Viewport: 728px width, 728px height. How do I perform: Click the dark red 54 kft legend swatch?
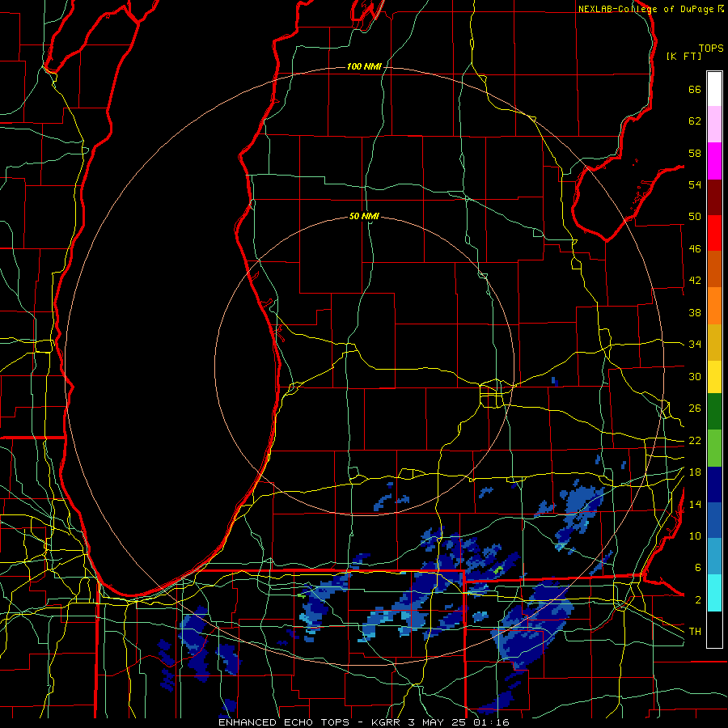coord(714,197)
